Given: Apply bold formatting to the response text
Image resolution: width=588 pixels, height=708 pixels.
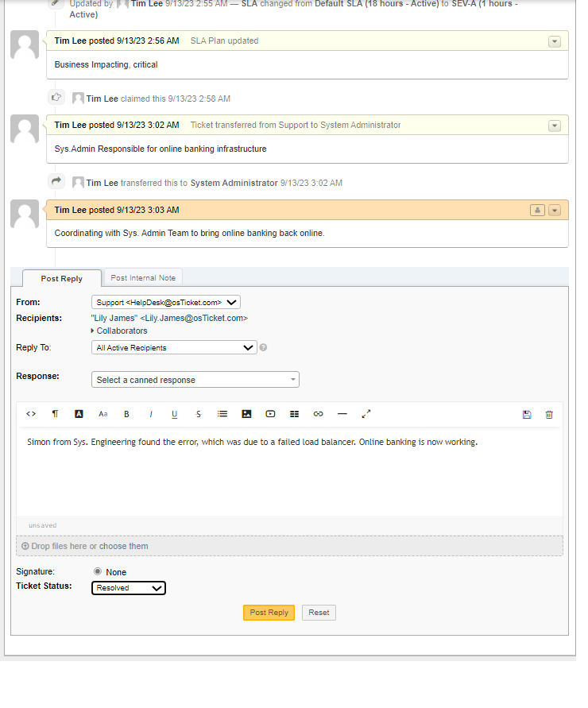Looking at the screenshot, I should point(126,413).
